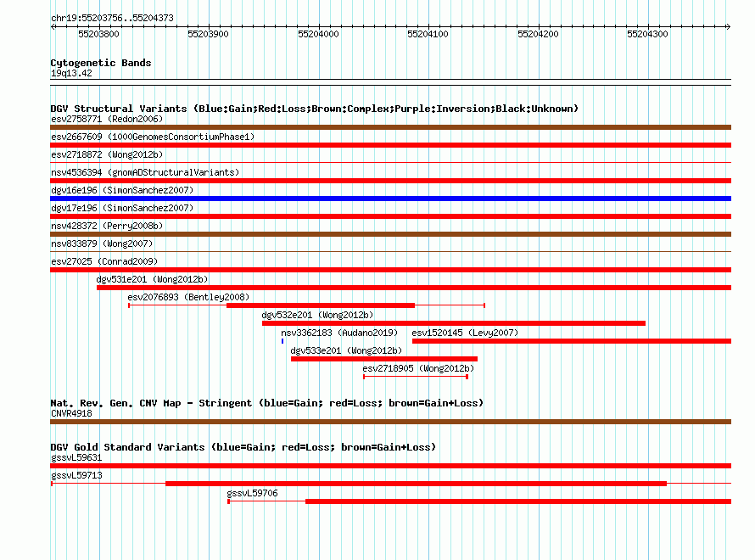This screenshot has height=560, width=755.
Task: Open dgv531e201 (Wong2012b) variant label
Action: 152,279
